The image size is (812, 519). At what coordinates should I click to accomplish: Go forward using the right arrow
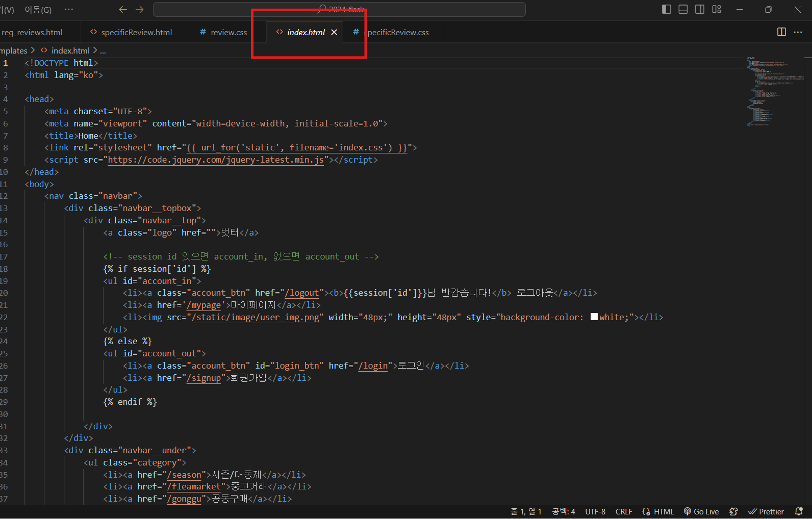(140, 9)
